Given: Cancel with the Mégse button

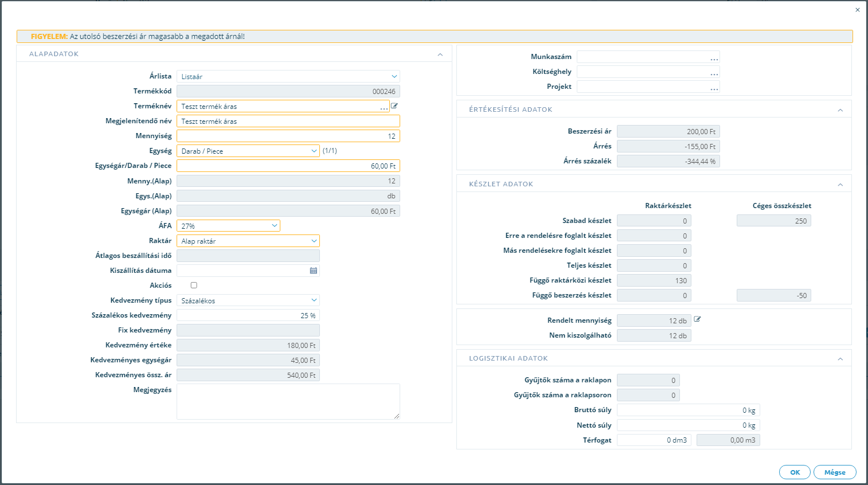Looking at the screenshot, I should click(x=835, y=472).
